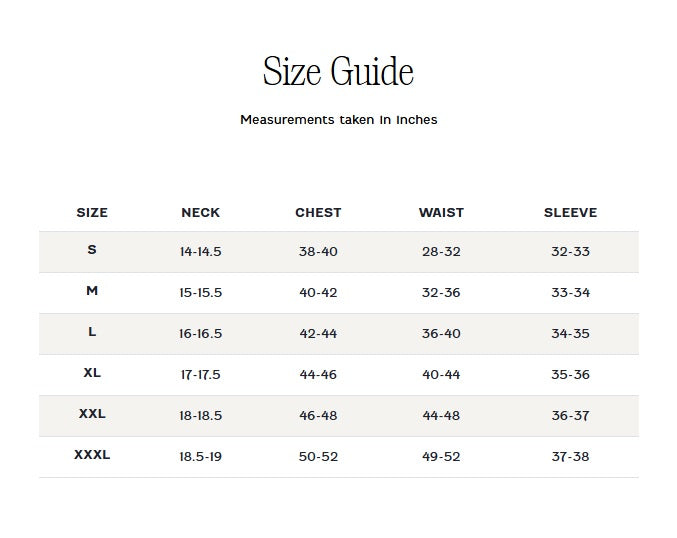677x538 pixels.
Task: Select chest value 40-42 for size M
Action: pyautogui.click(x=318, y=293)
